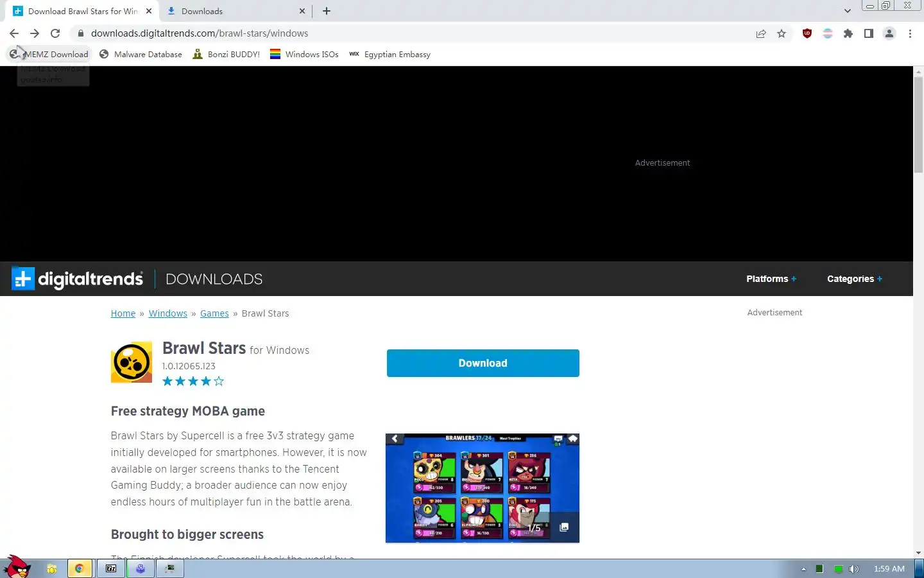Open the 7-Zip taskbar icon
This screenshot has height=578, width=924.
pos(111,568)
